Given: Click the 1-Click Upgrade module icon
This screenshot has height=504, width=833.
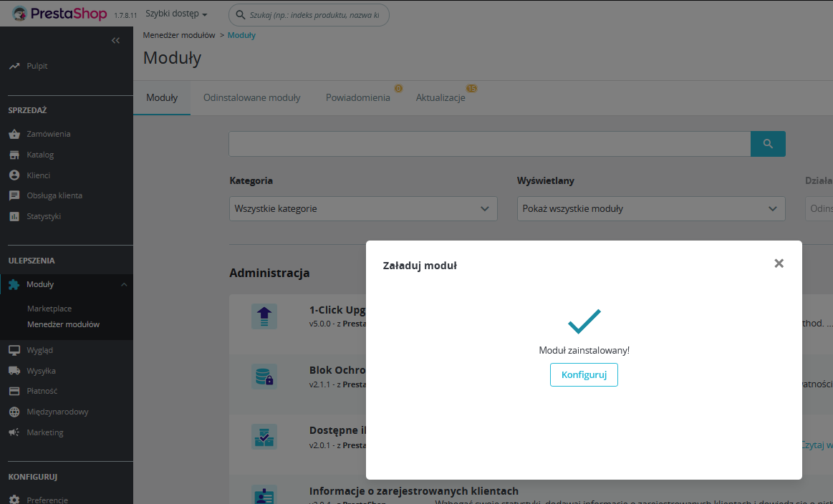Looking at the screenshot, I should [x=264, y=316].
